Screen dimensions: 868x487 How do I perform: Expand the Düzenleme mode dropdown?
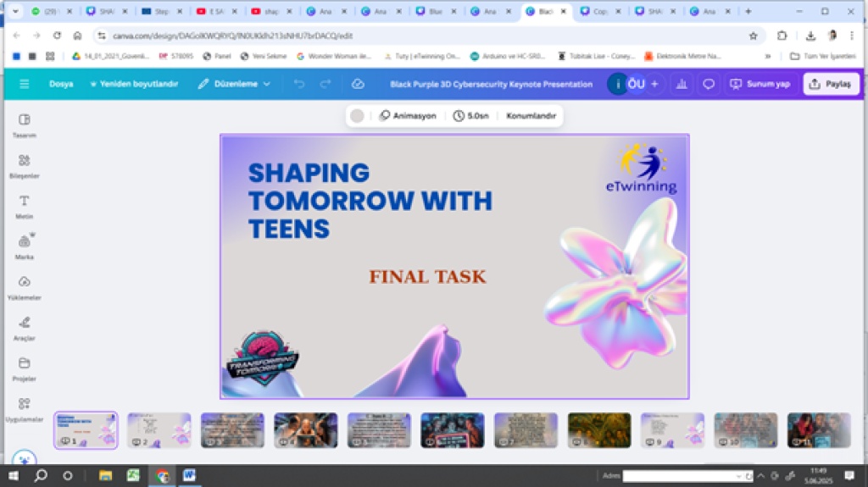point(235,84)
